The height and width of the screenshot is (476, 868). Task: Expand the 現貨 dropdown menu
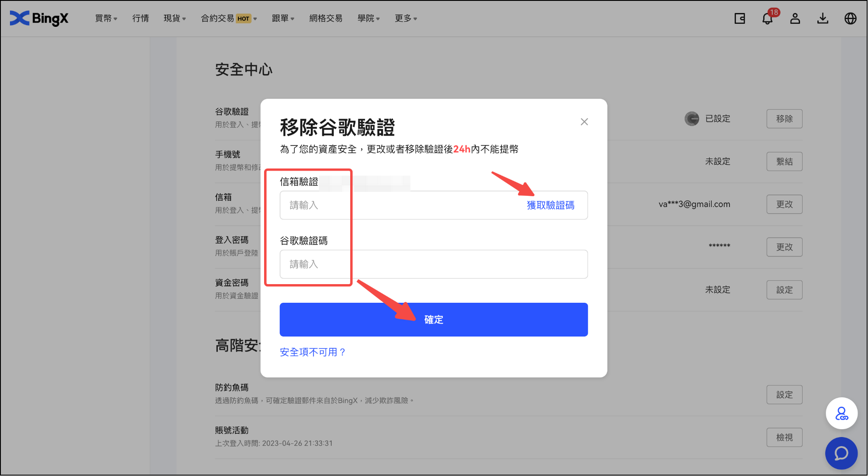[175, 18]
